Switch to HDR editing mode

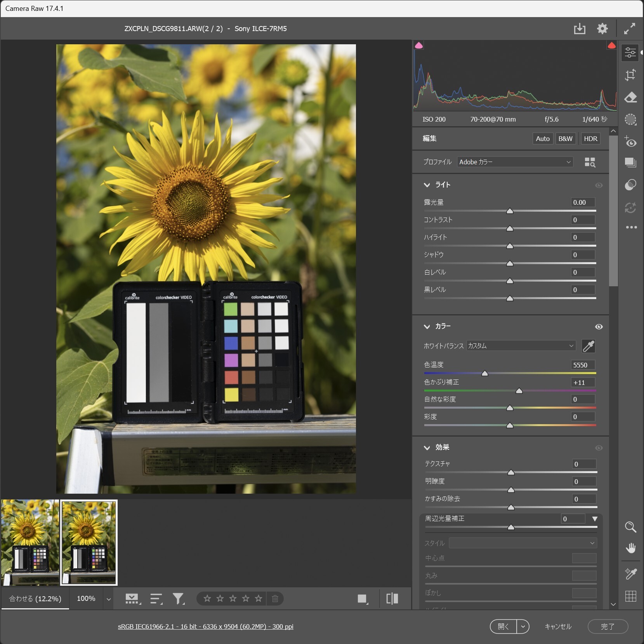(x=590, y=138)
